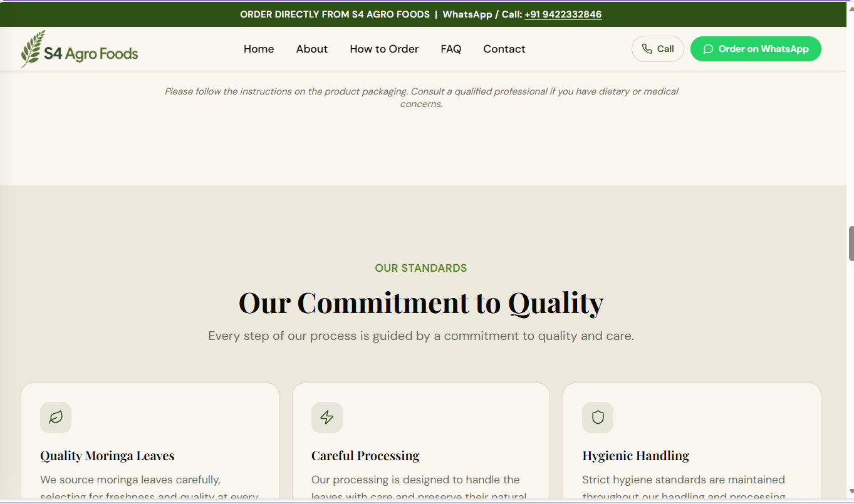The width and height of the screenshot is (854, 504).
Task: Click the scrollbar down arrow
Action: (850, 492)
